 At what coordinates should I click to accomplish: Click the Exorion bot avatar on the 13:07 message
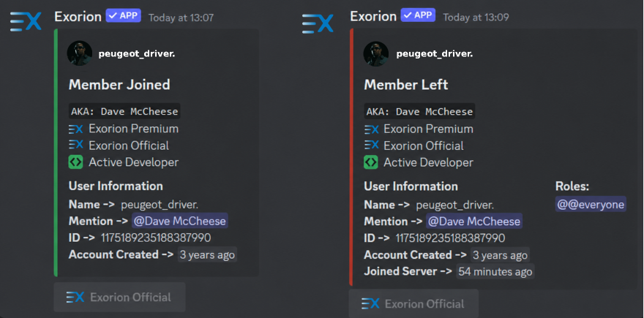[26, 21]
